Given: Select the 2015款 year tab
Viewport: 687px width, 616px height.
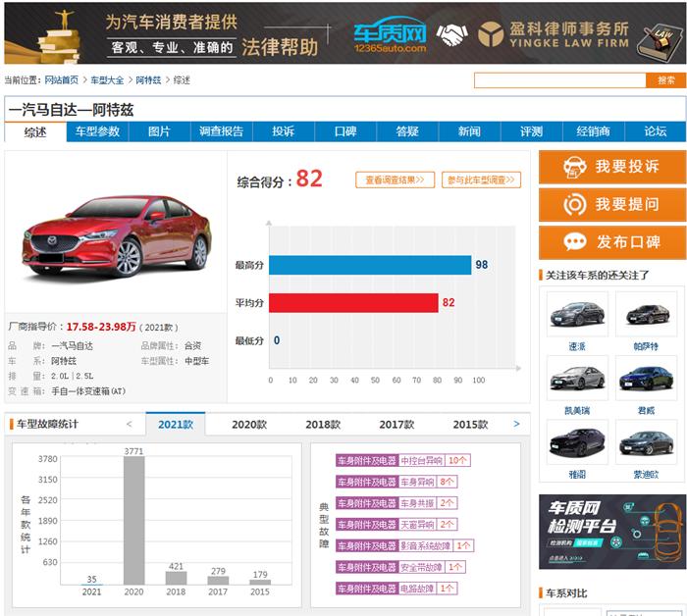Looking at the screenshot, I should click(470, 425).
